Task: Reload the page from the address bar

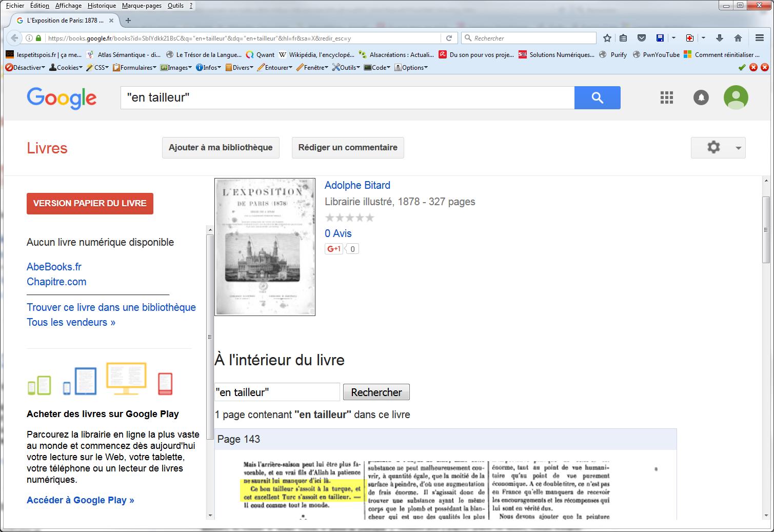Action: coord(449,38)
